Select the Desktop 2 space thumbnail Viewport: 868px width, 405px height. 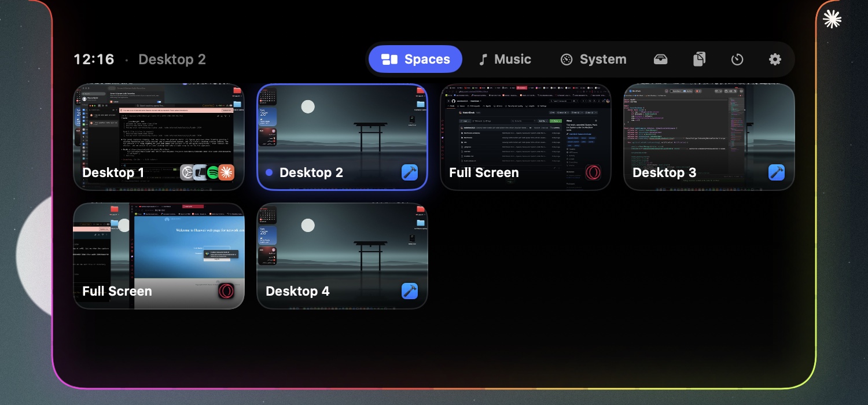pos(342,137)
